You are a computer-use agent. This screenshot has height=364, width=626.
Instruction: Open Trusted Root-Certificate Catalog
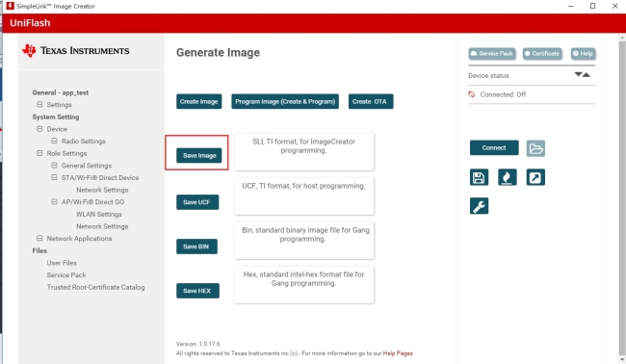pyautogui.click(x=95, y=287)
